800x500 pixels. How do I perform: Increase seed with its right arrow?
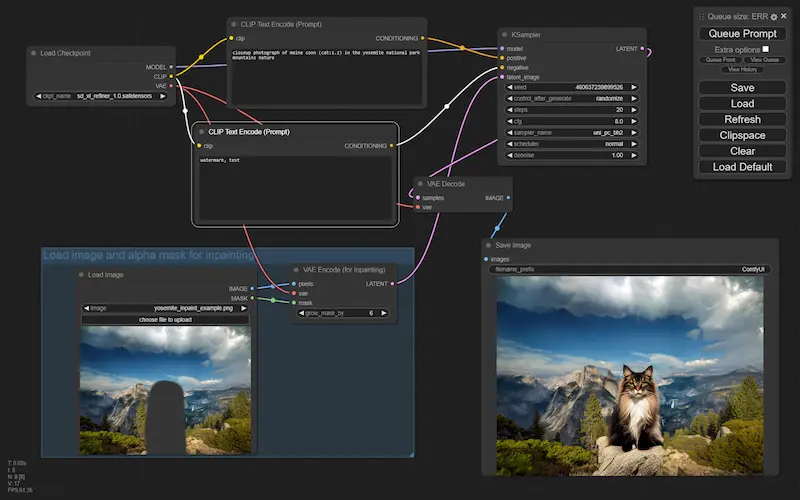tap(634, 87)
